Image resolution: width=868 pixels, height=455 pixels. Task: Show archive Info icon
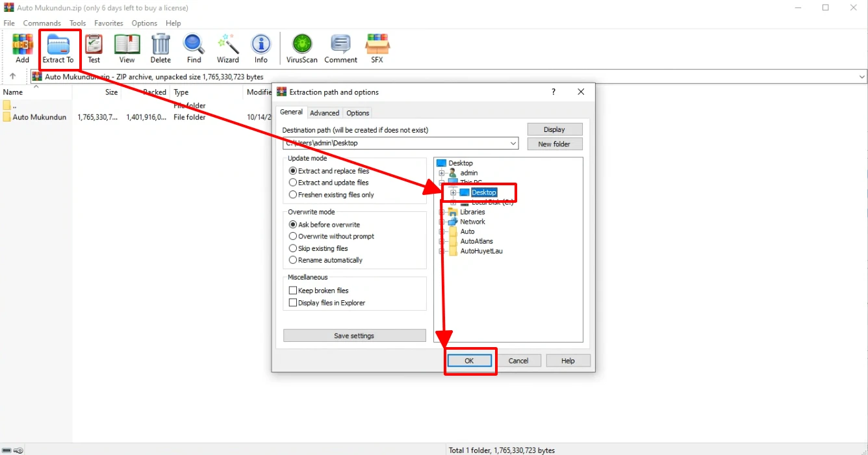tap(261, 49)
